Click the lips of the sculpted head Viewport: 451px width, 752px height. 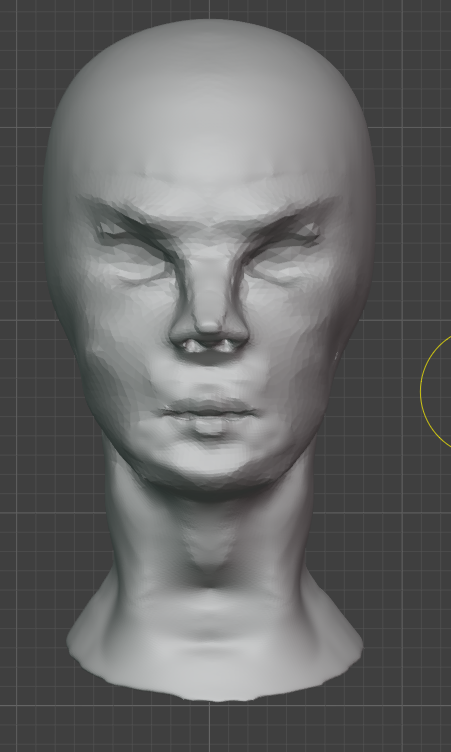(x=209, y=415)
